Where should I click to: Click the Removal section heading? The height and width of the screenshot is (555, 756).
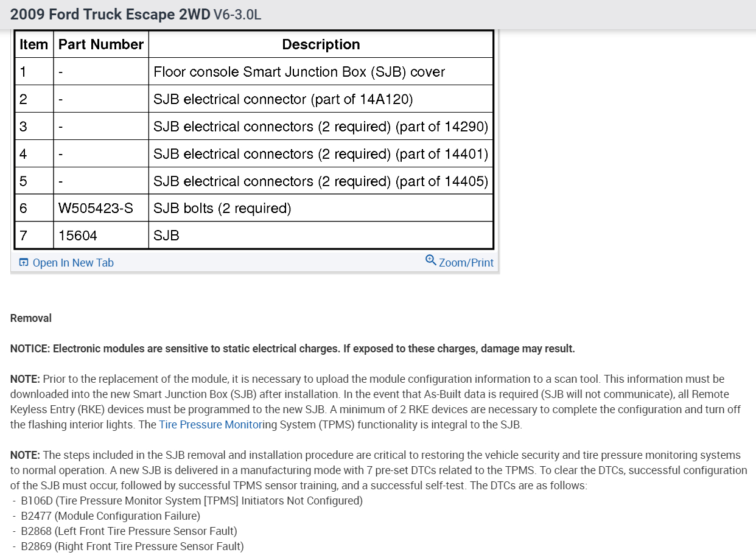coord(31,318)
